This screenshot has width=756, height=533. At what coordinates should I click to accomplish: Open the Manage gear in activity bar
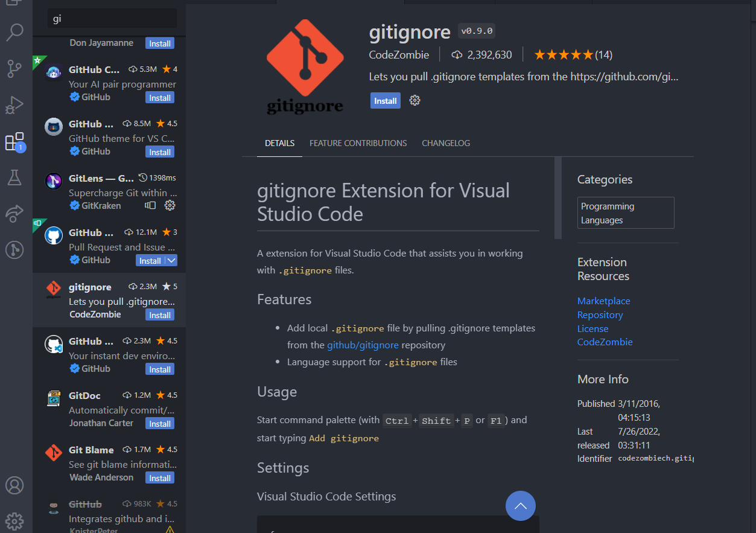click(x=14, y=522)
